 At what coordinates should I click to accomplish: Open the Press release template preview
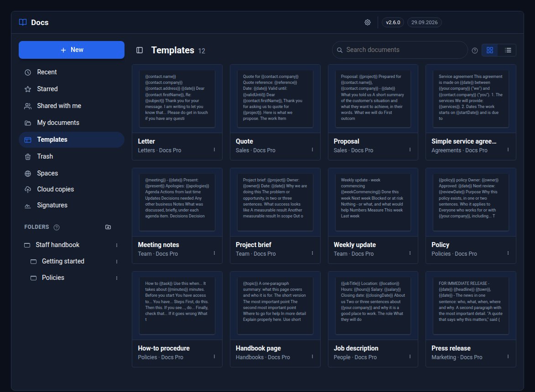coord(471,305)
